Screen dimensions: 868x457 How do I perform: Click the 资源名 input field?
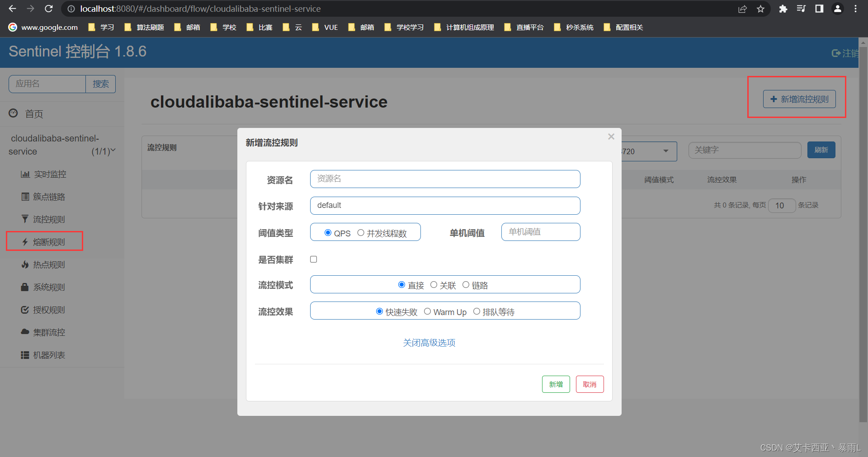[445, 179]
